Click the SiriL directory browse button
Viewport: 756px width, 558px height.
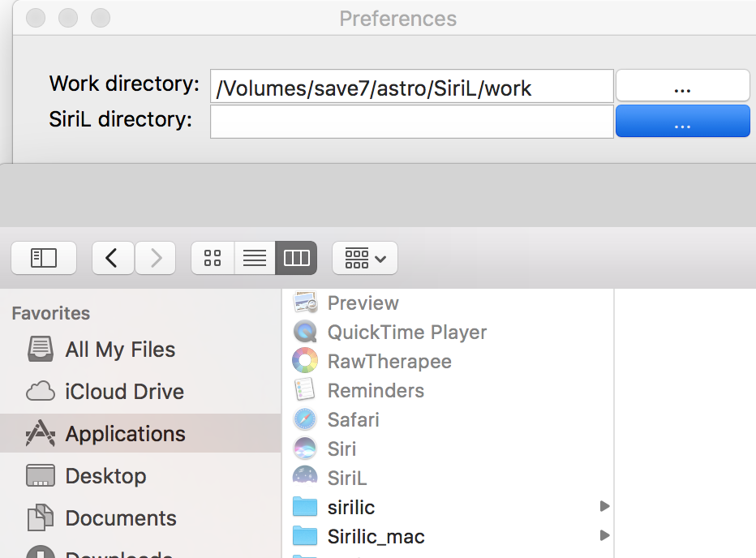tap(682, 122)
